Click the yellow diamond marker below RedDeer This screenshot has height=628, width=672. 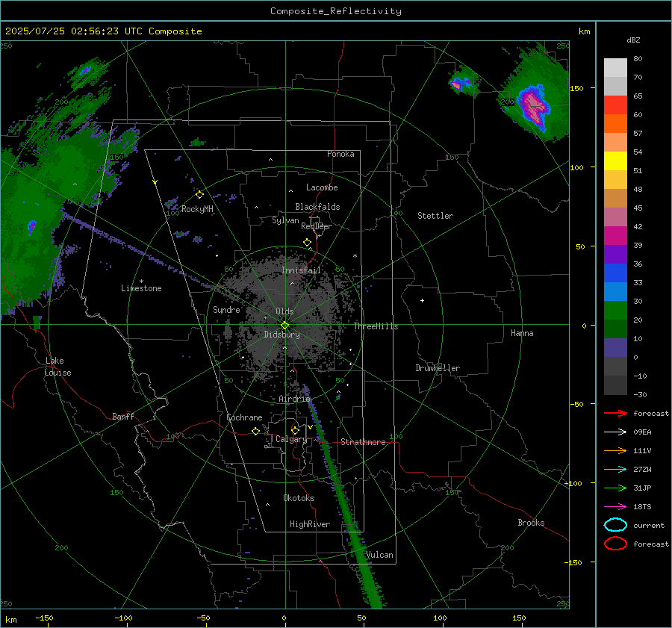click(308, 243)
